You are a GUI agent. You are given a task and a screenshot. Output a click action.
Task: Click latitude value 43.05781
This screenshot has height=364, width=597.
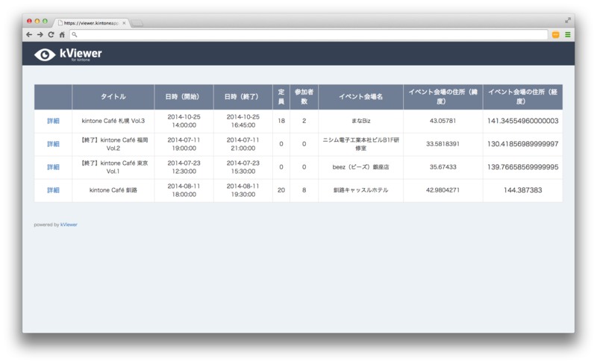coord(443,121)
